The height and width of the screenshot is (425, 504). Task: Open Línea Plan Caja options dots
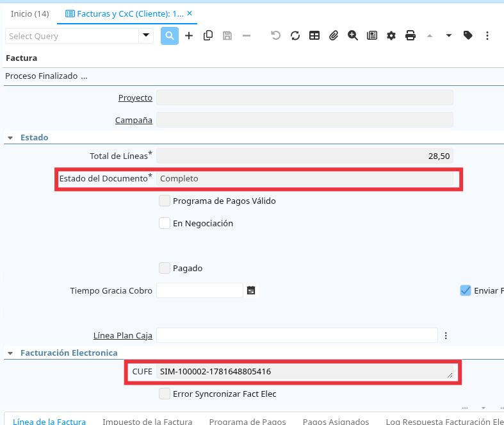(446, 335)
